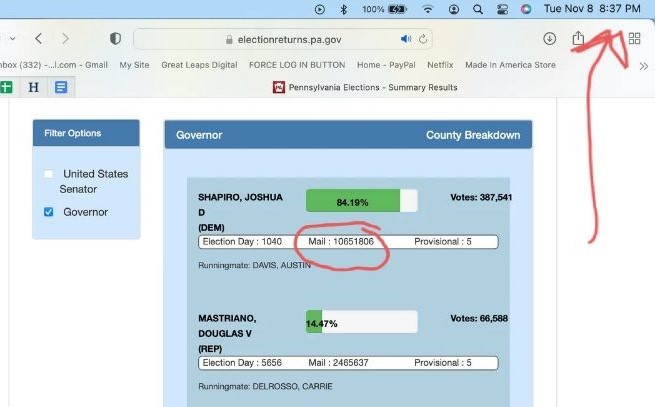Viewport: 655px width, 407px height.
Task: Open the My Site bookmark
Action: (x=134, y=65)
